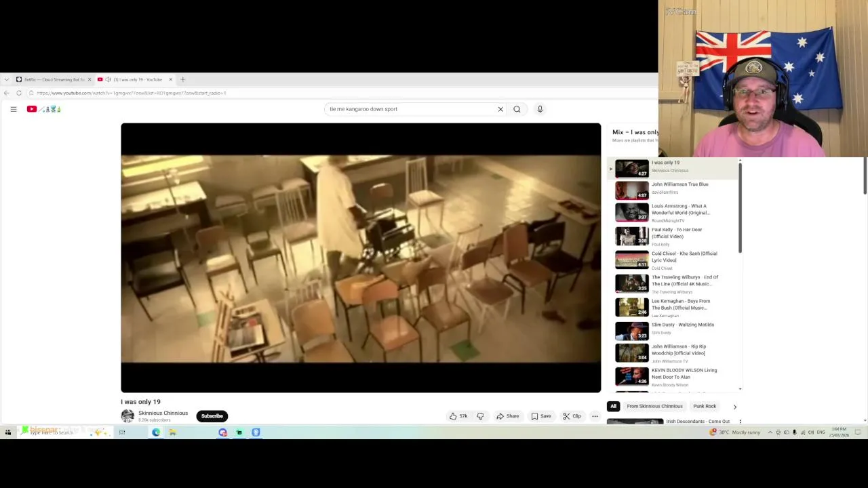Open the YouTube hamburger guide menu
Image resolution: width=868 pixels, height=488 pixels.
[x=14, y=109]
